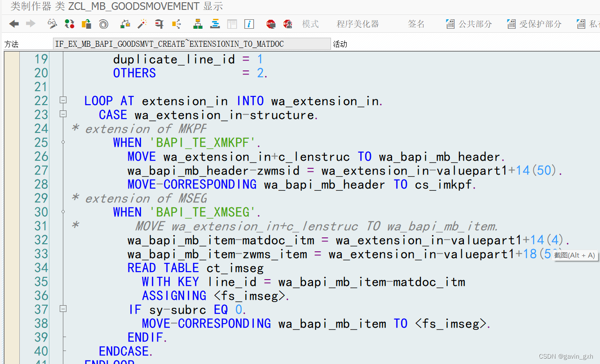Image resolution: width=600 pixels, height=364 pixels.
Task: Click the back navigation arrow
Action: (x=13, y=23)
